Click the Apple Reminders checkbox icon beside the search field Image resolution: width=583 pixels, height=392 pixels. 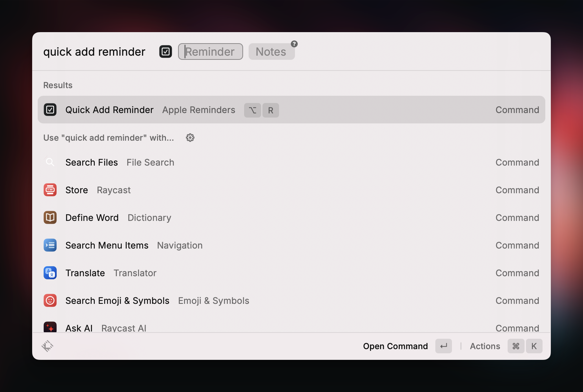165,51
